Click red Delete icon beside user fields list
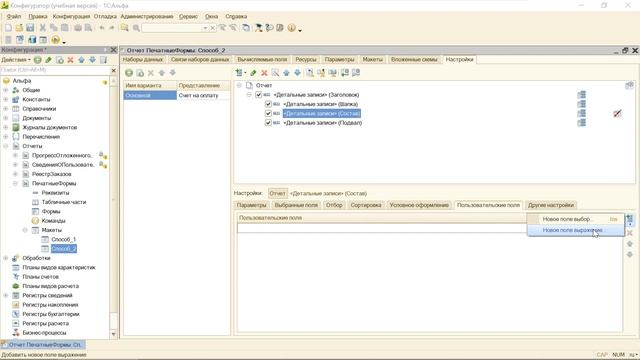Image resolution: width=640 pixels, height=360 pixels. pos(629,233)
